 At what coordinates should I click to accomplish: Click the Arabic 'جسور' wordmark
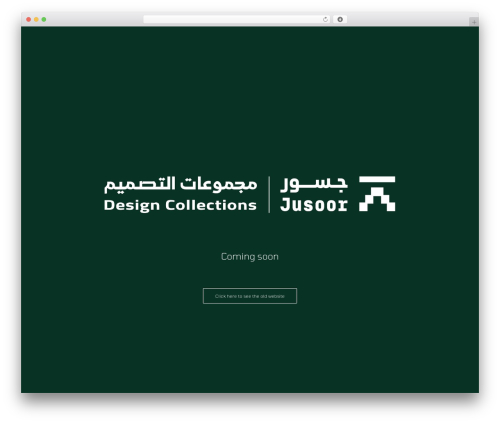pos(314,184)
